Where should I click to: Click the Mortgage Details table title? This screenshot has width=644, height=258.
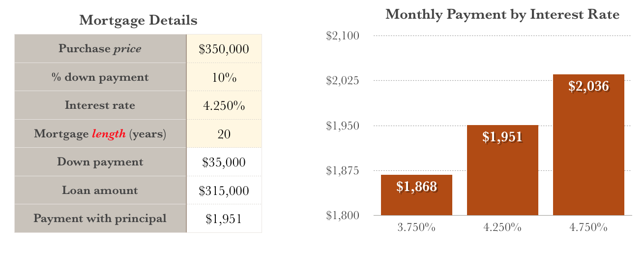point(138,21)
